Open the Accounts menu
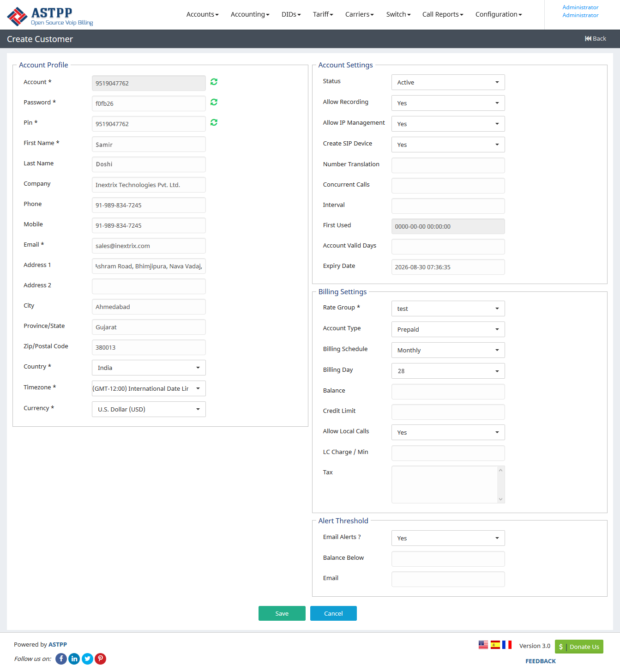The image size is (620, 672). coord(202,14)
